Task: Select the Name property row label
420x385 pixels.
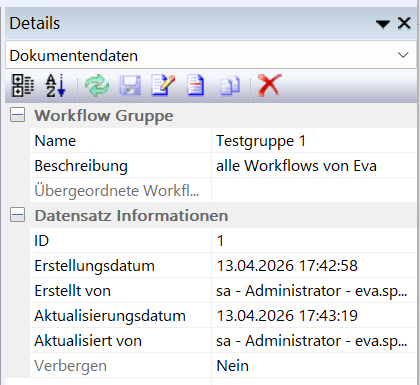Action: tap(120, 141)
